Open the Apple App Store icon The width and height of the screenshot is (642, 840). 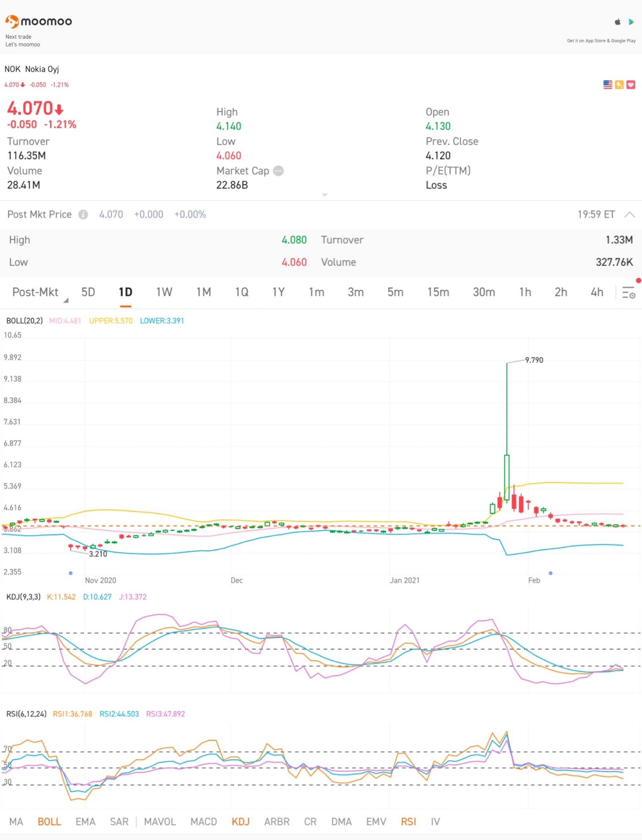coord(618,22)
